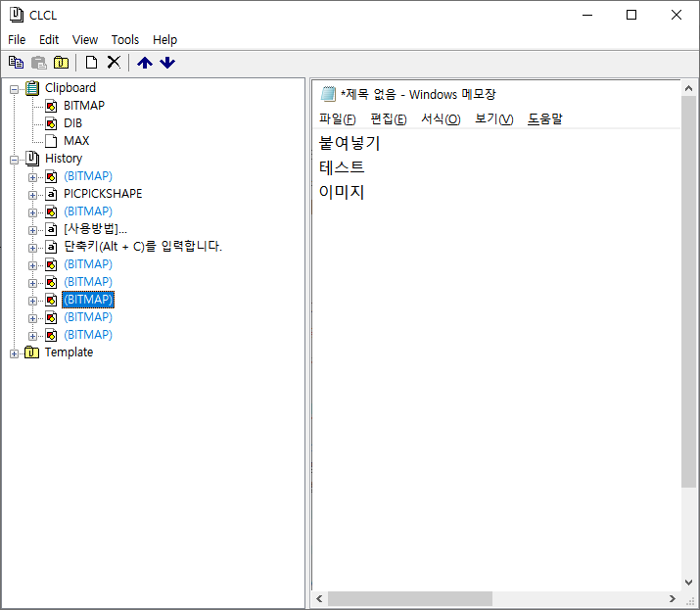The height and width of the screenshot is (610, 700).
Task: Expand the Template tree node
Action: (15, 353)
